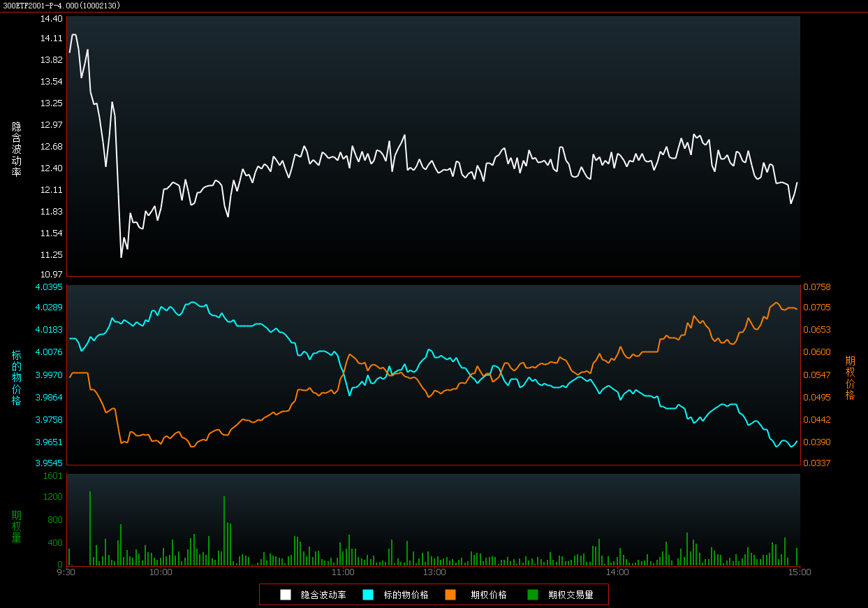The height and width of the screenshot is (608, 868).
Task: Click the green 期权交易量 legend swatch
Action: click(533, 595)
